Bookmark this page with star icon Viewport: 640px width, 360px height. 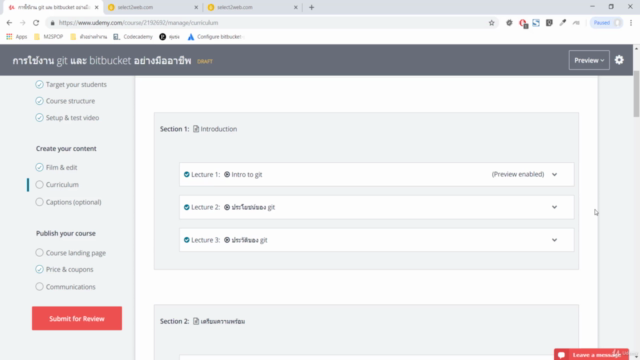pyautogui.click(x=491, y=23)
